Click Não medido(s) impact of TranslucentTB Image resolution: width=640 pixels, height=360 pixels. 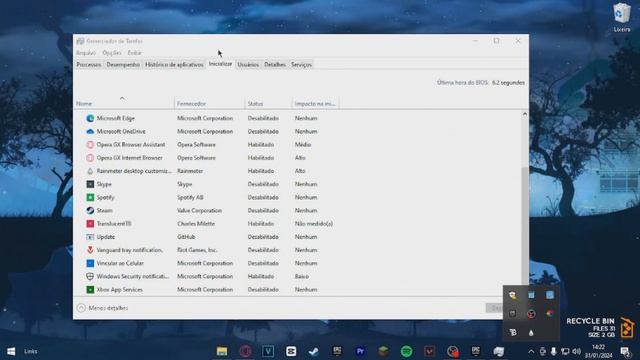coord(313,224)
